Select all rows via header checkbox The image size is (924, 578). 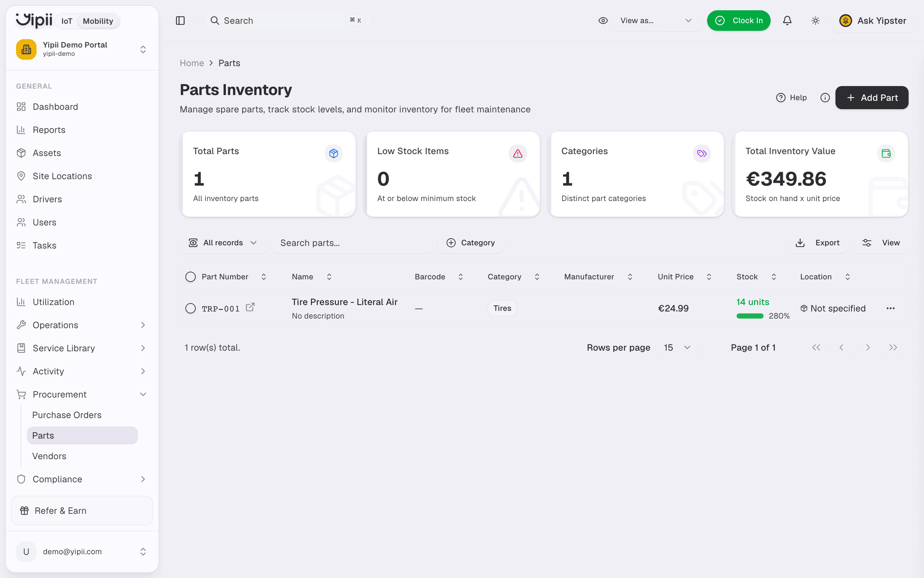191,277
